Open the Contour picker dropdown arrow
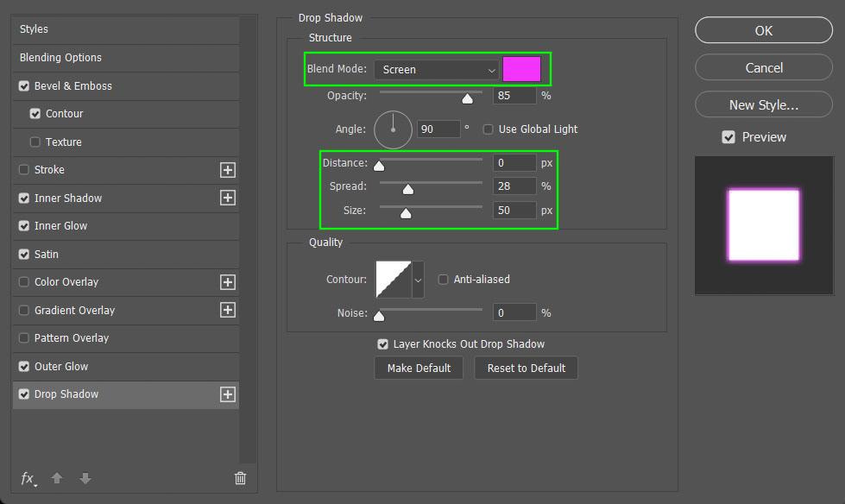 (418, 280)
